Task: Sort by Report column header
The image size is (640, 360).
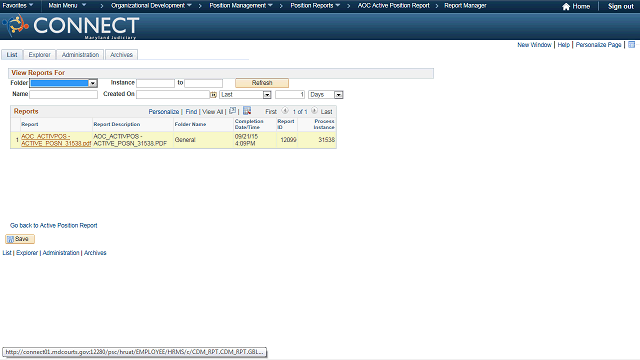Action: [30, 124]
